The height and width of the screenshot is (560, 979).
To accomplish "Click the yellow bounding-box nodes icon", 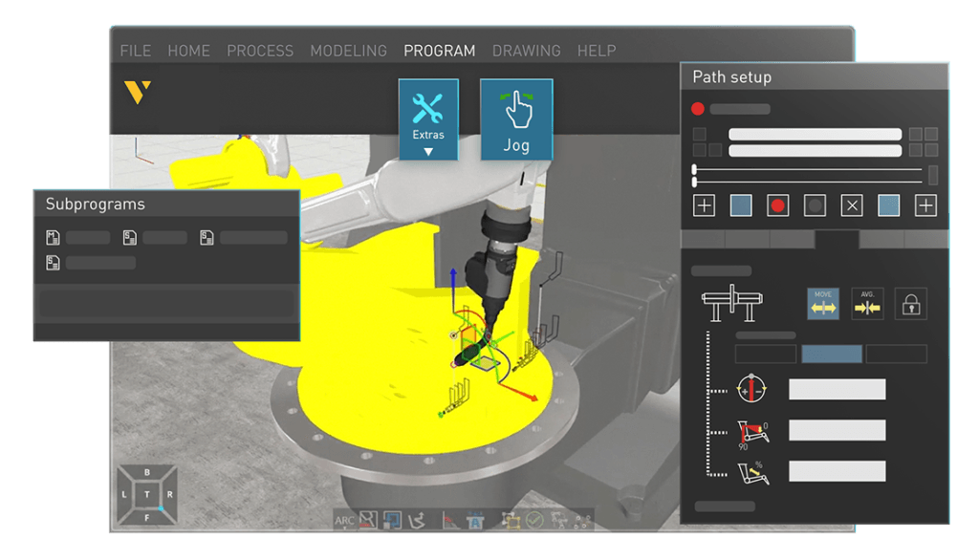I will pyautogui.click(x=511, y=520).
